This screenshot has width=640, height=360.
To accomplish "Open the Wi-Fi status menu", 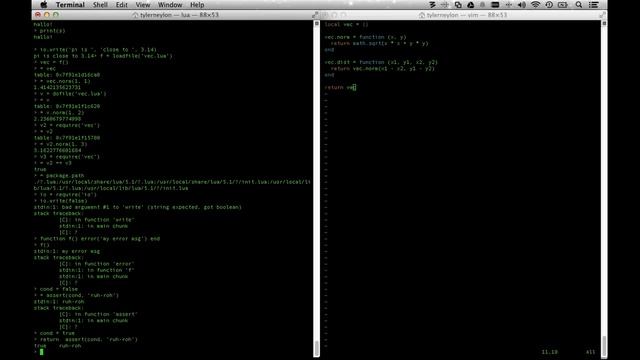I will pos(536,5).
